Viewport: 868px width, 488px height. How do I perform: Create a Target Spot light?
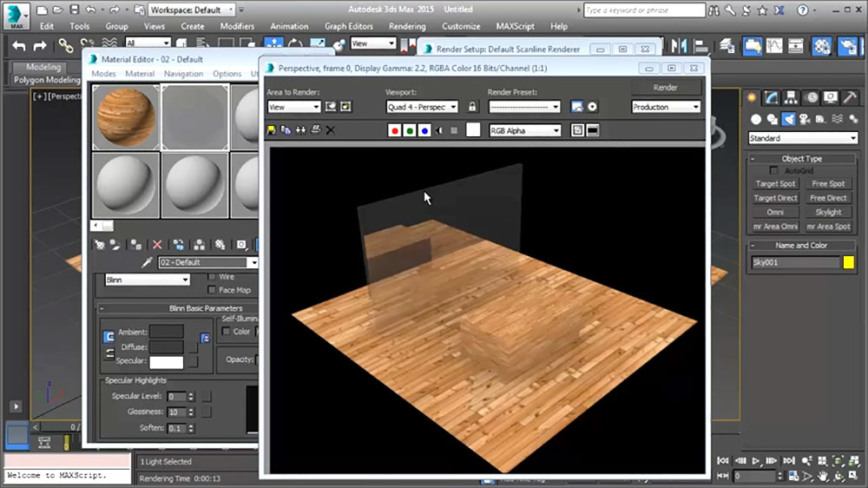(x=775, y=183)
